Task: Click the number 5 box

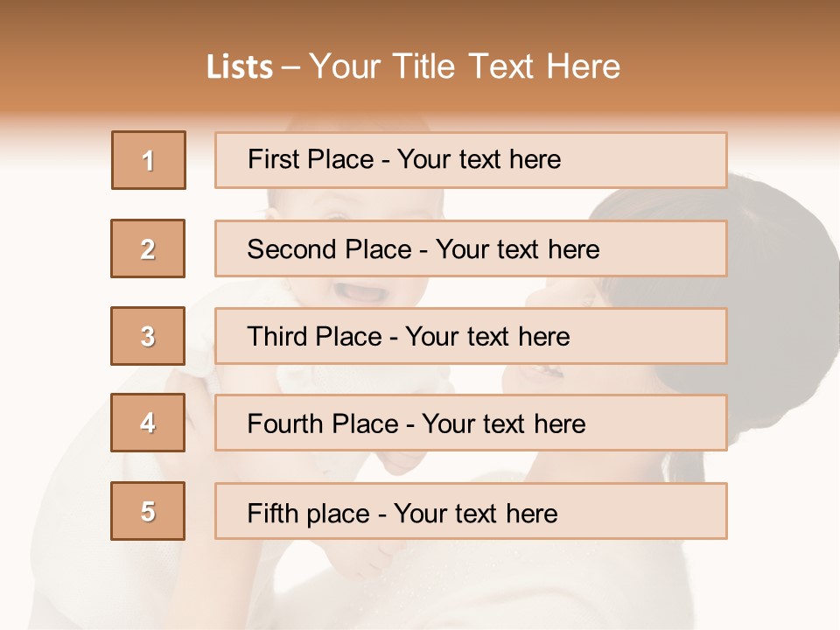Action: tap(148, 511)
